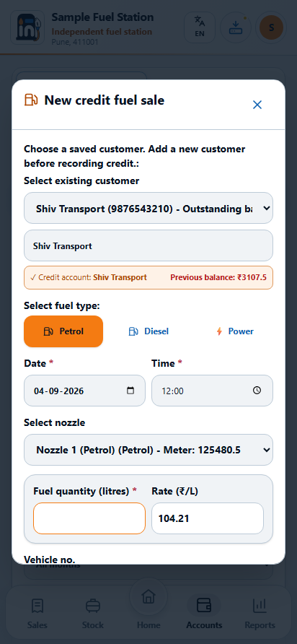The height and width of the screenshot is (644, 297).
Task: Click the Vehicle no. label
Action: click(50, 559)
